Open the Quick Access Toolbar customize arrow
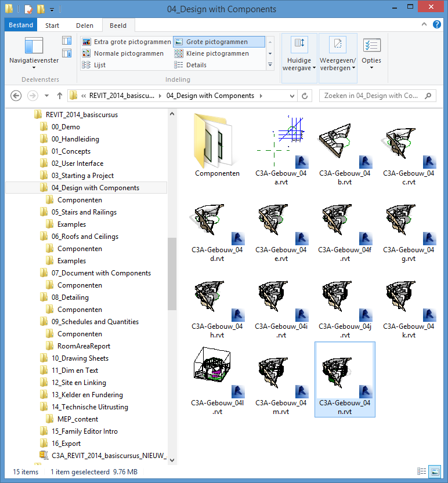448x483 pixels. coord(52,9)
